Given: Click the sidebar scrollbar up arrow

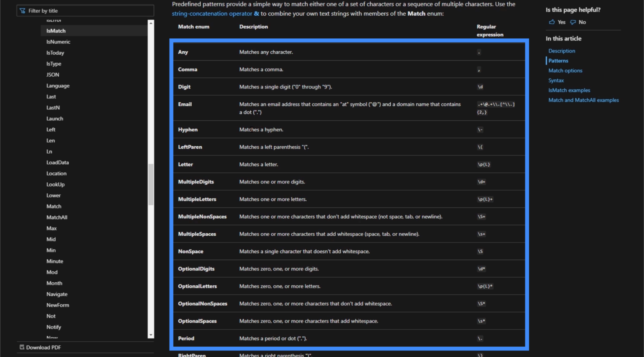Looking at the screenshot, I should [151, 23].
